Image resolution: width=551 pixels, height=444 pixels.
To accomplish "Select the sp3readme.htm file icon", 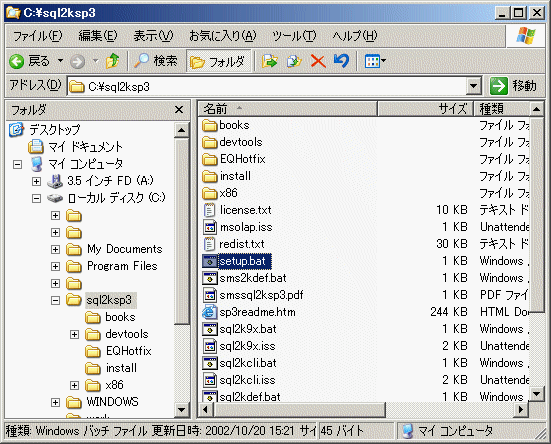I will pyautogui.click(x=210, y=312).
